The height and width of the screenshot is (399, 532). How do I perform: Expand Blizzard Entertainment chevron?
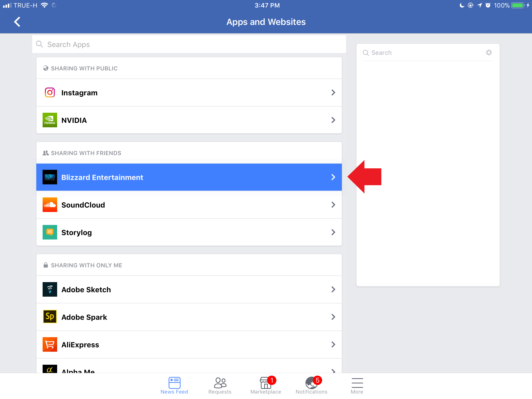tap(333, 177)
